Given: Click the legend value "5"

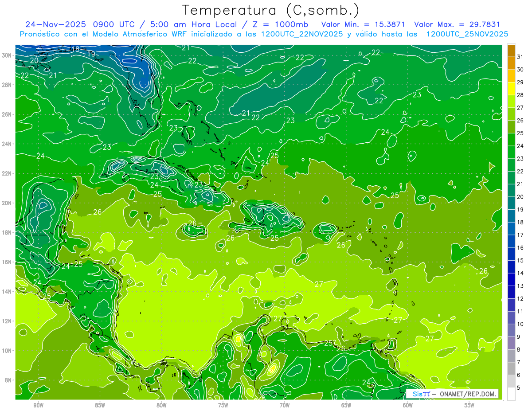Looking at the screenshot, I should [519, 388].
